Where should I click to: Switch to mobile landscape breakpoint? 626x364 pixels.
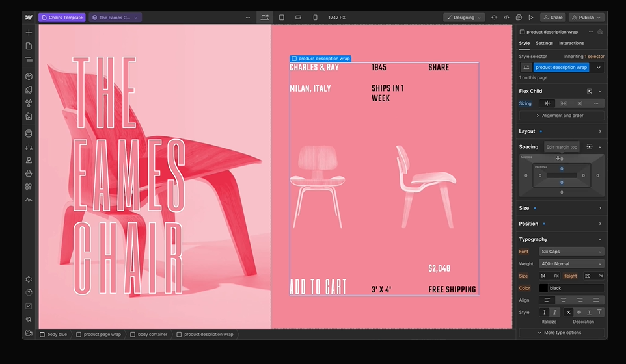coord(298,18)
